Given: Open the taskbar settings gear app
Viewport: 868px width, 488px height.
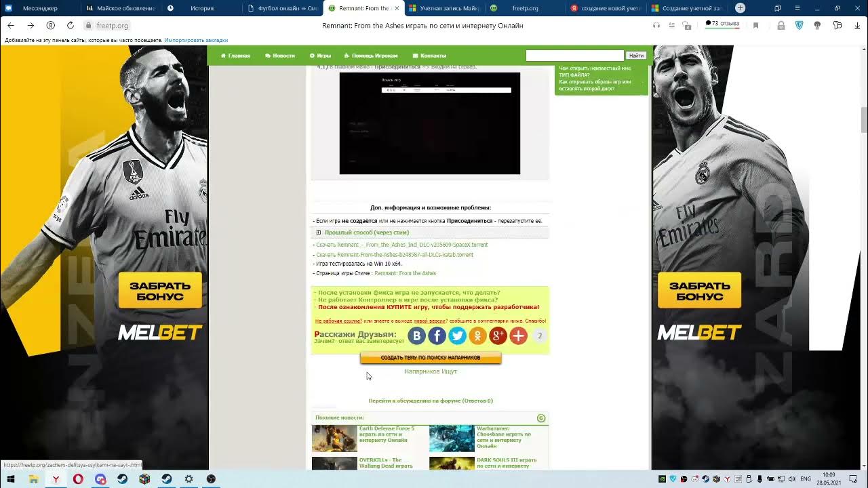Looking at the screenshot, I should 189,479.
